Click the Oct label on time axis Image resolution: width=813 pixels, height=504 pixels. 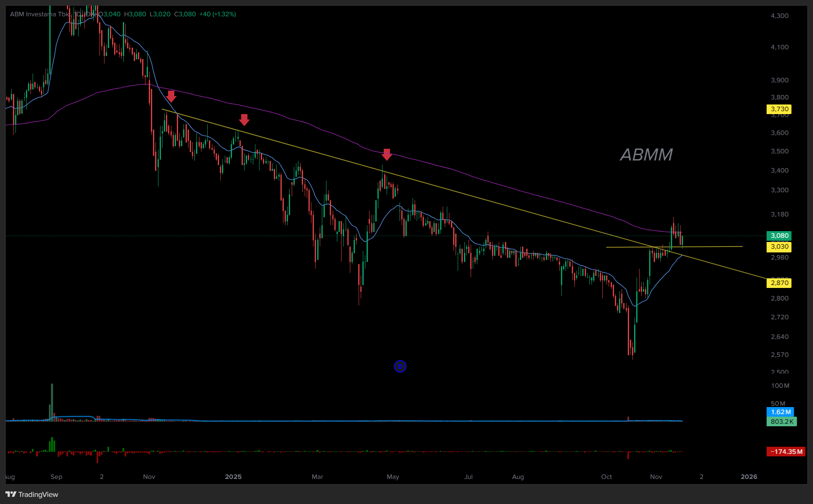pos(607,477)
